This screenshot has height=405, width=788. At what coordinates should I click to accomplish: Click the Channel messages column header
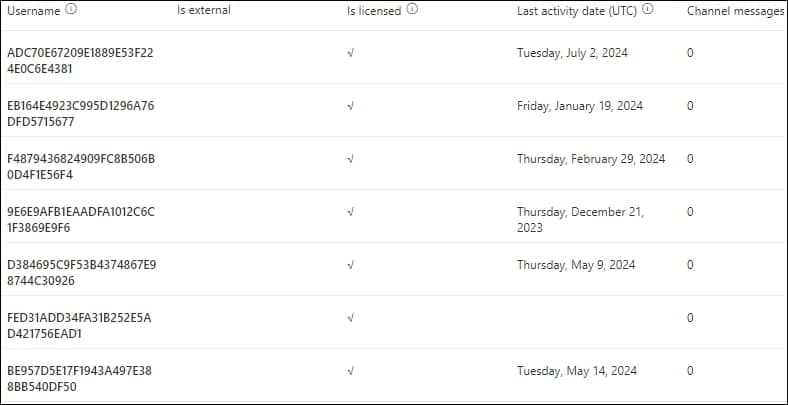736,11
